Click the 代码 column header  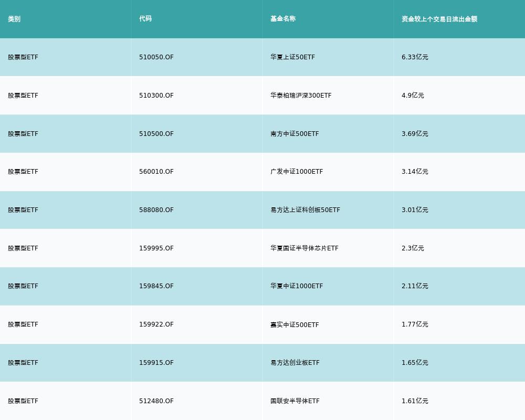145,19
